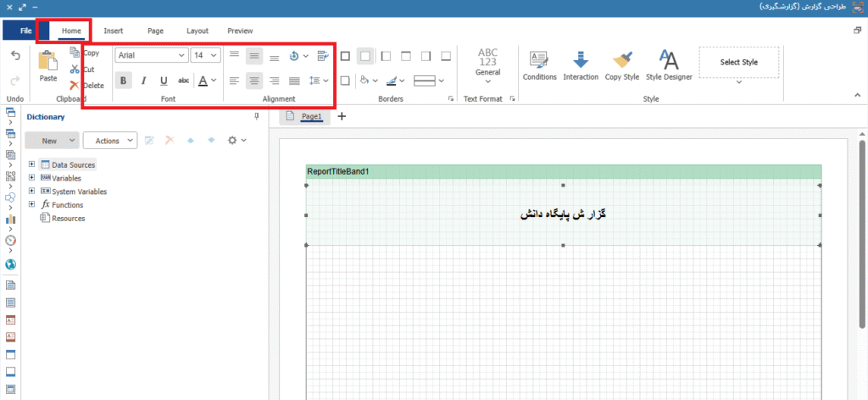
Task: Click the globe icon in left sidebar
Action: coord(11,264)
